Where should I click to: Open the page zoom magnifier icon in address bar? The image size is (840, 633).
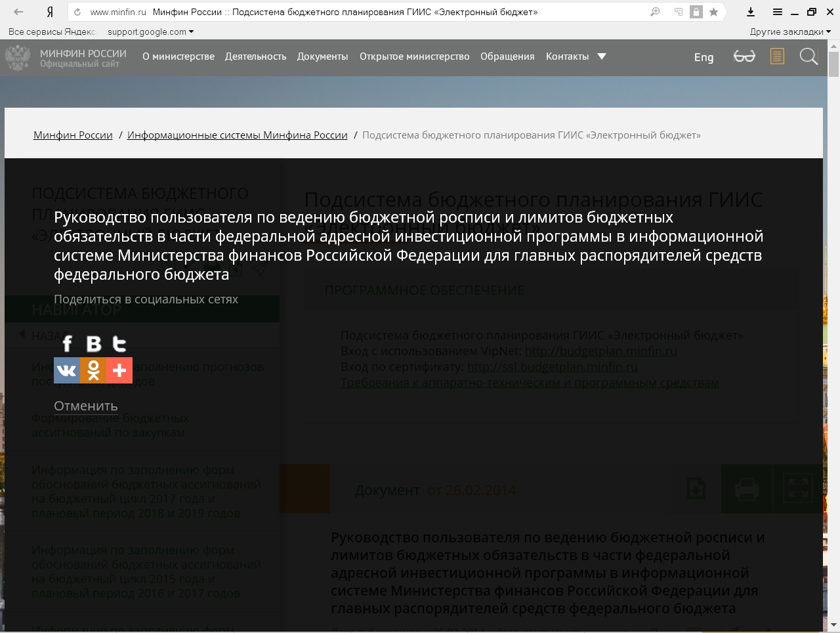point(655,12)
